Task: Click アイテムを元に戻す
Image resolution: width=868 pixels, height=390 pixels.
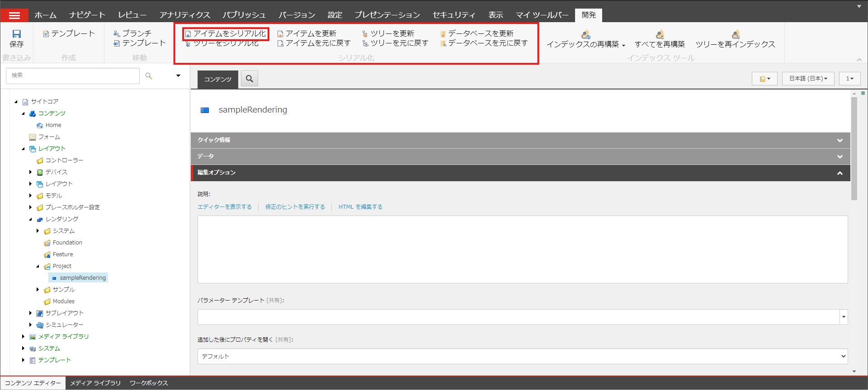Action: pos(314,43)
